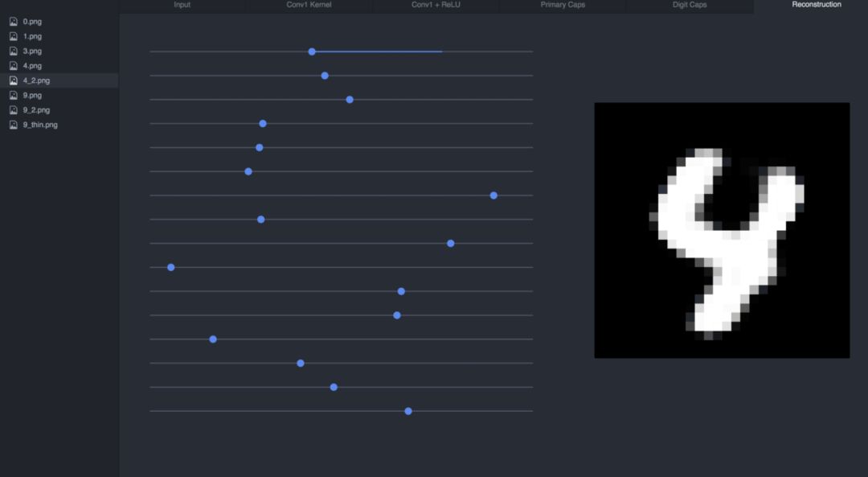868x477 pixels.
Task: Click the thirteenth slider's handle
Action: pyautogui.click(x=213, y=339)
